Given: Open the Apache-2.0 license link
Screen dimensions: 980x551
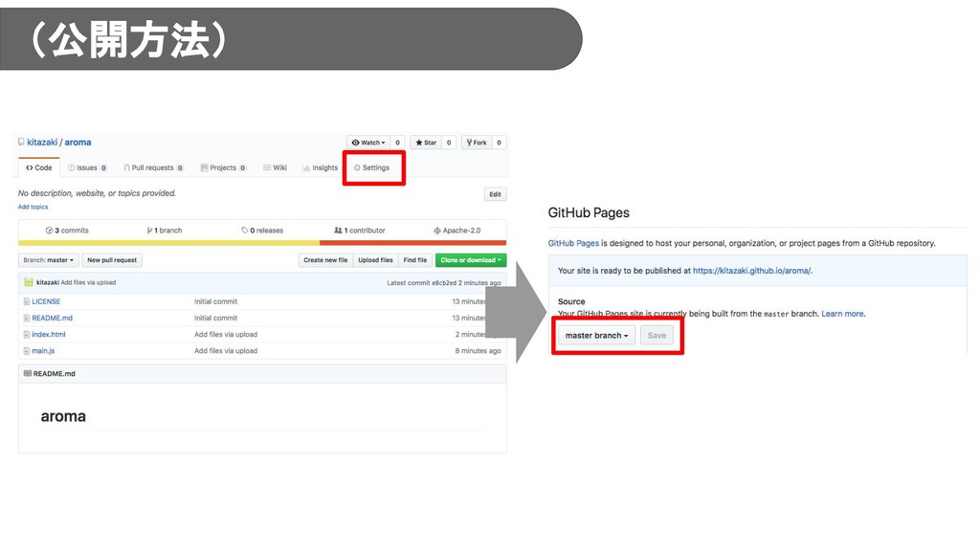Looking at the screenshot, I should pyautogui.click(x=457, y=231).
